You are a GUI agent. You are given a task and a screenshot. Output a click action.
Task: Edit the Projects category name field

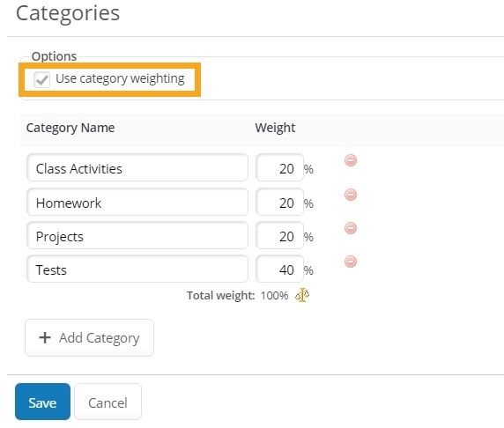[x=137, y=235]
